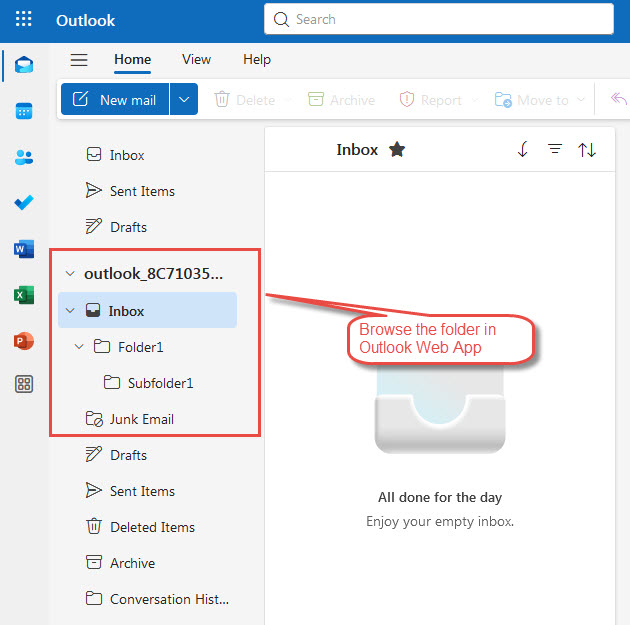630x625 pixels.
Task: Launch PowerPoint from the app rail
Action: coord(24,341)
